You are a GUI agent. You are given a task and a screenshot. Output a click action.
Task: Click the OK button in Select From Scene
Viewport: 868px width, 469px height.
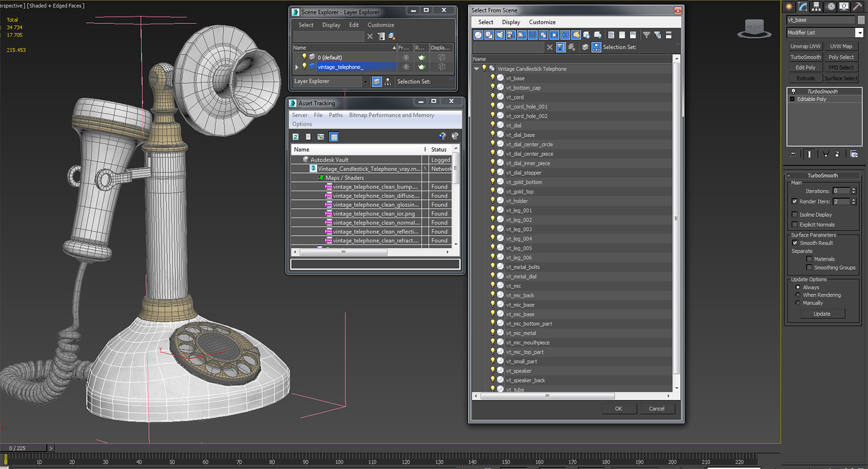[618, 409]
